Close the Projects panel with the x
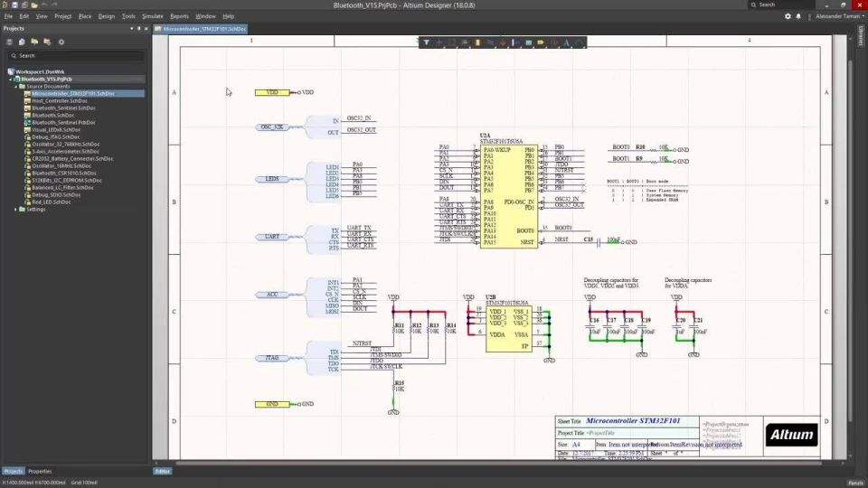Viewport: 868px width, 488px height. [x=146, y=29]
